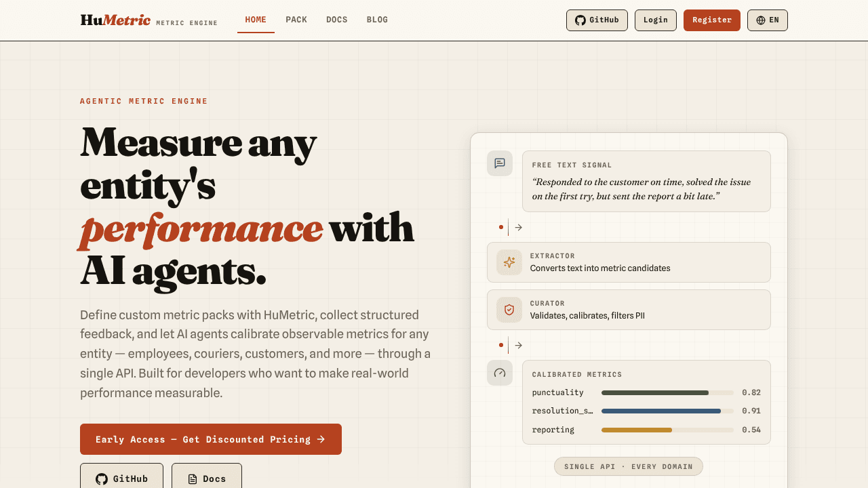This screenshot has height=488, width=868.
Task: Click the document icon in Docs button
Action: 193,479
